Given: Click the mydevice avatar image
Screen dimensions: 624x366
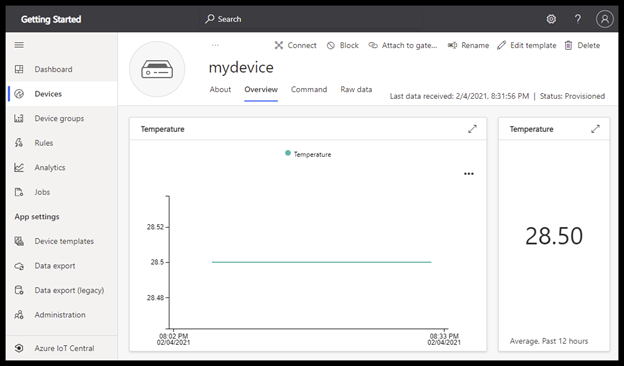Looking at the screenshot, I should (157, 69).
